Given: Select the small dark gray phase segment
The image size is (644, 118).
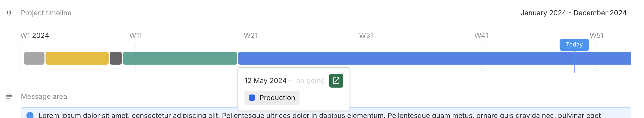Looking at the screenshot, I should click(116, 58).
